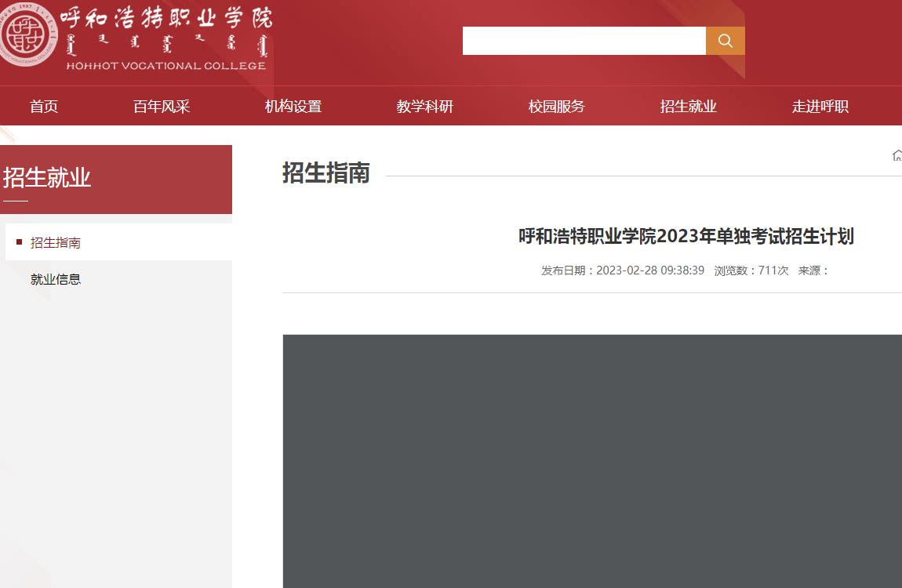The width and height of the screenshot is (902, 588).
Task: Focus the site search input field
Action: tap(584, 41)
